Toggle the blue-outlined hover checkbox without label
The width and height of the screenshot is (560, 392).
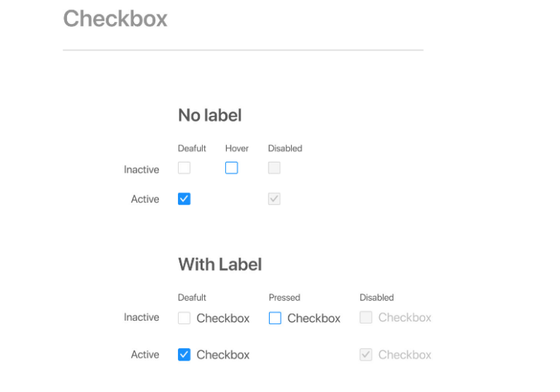tap(231, 168)
